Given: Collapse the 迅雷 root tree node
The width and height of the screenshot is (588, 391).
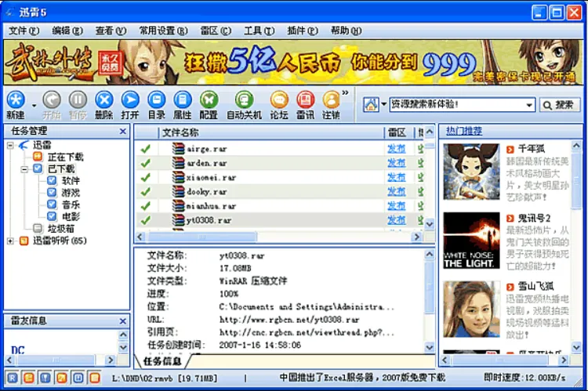Looking at the screenshot, I should click(10, 145).
